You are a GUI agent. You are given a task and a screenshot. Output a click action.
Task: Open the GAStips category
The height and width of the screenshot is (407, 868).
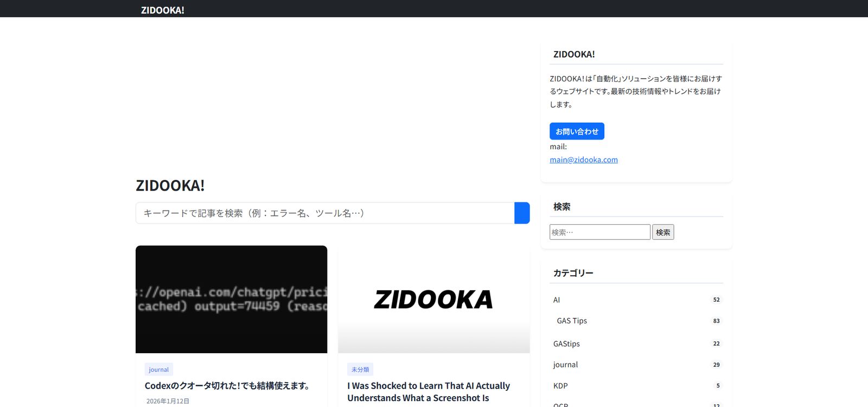click(x=566, y=344)
